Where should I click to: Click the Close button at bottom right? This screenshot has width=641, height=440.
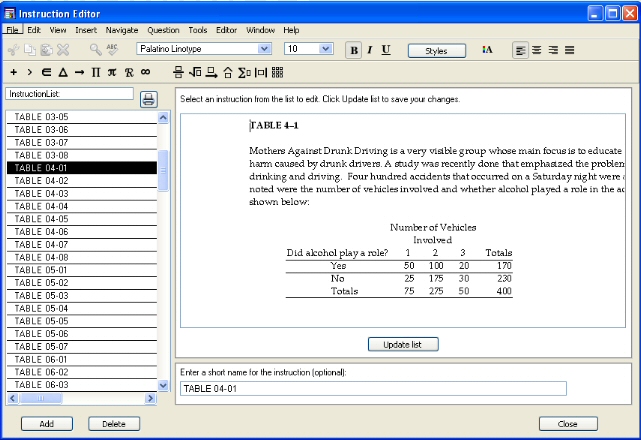tap(568, 424)
